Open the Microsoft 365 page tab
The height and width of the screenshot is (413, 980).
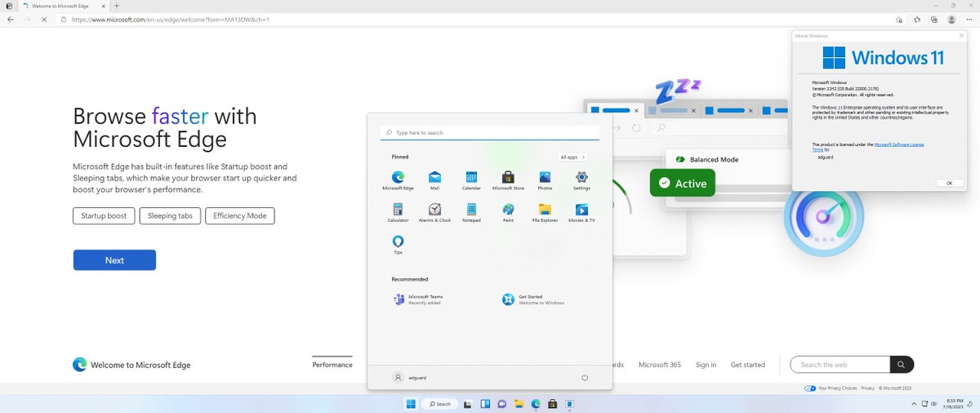660,365
